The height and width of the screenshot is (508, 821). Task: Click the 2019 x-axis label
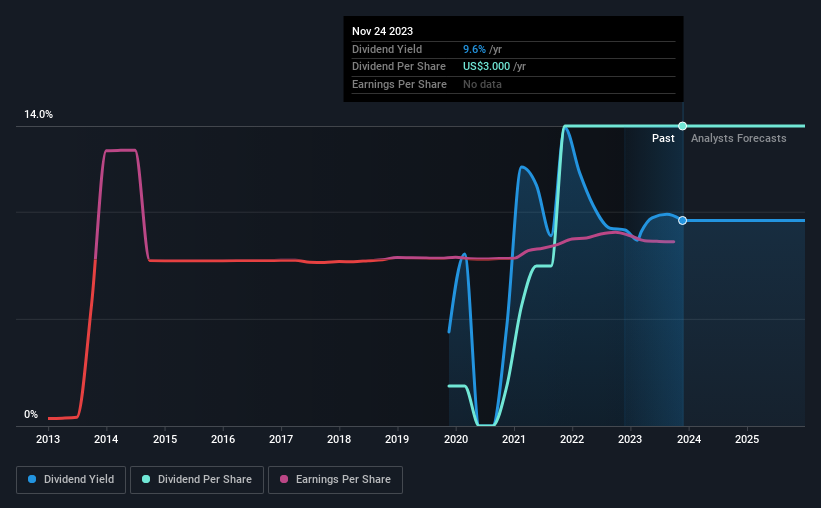397,439
